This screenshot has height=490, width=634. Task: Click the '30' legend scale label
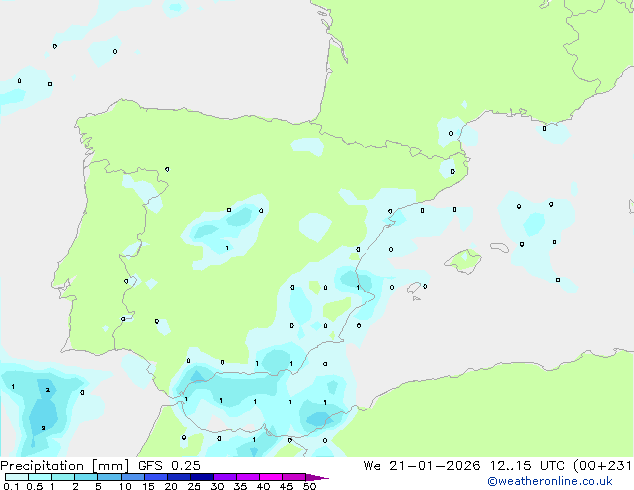217,486
